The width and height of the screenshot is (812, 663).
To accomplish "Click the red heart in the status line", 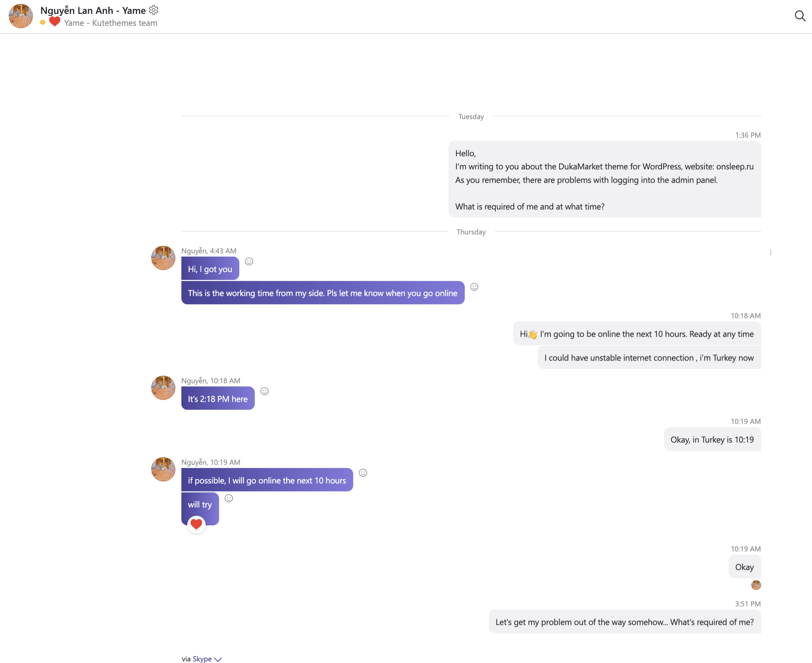I will click(x=55, y=21).
